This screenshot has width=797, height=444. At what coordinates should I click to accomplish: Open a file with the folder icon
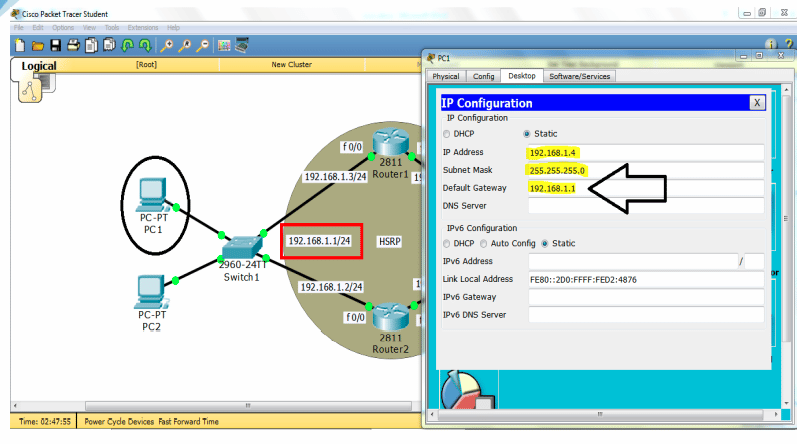point(38,46)
